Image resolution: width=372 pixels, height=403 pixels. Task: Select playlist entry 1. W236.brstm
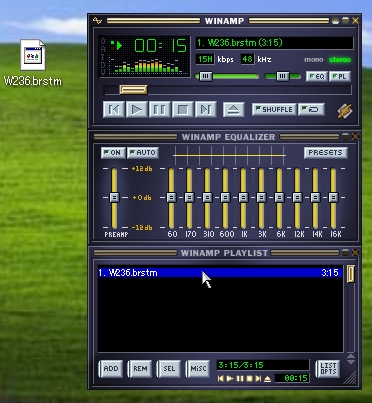pyautogui.click(x=220, y=273)
